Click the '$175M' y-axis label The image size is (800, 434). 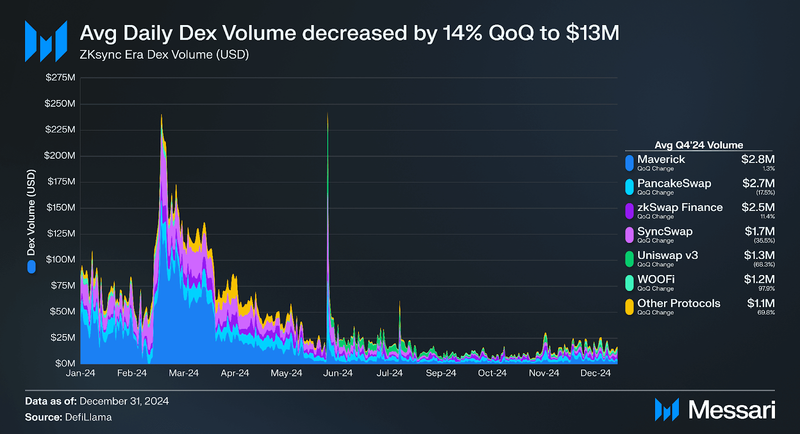[x=61, y=182]
